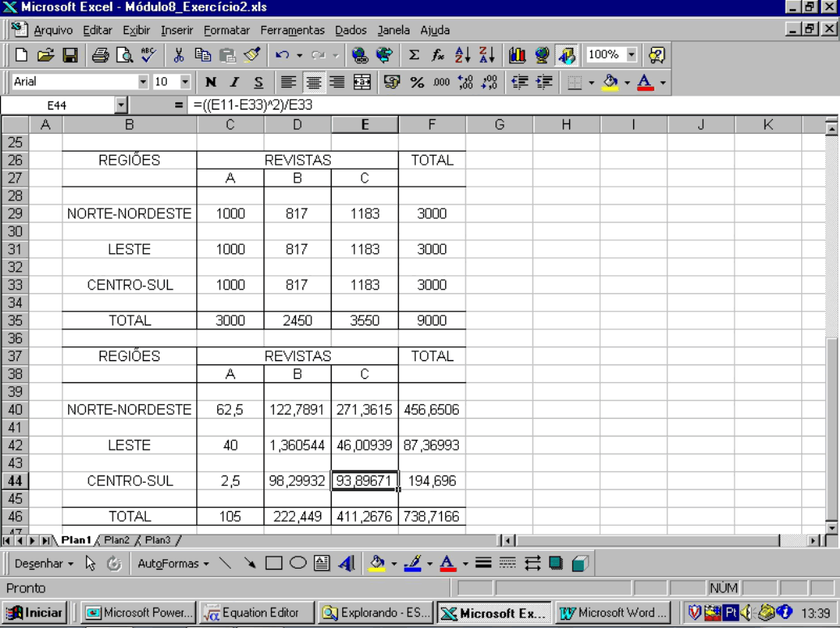840x628 pixels.
Task: Toggle underline formatting
Action: pyautogui.click(x=259, y=82)
